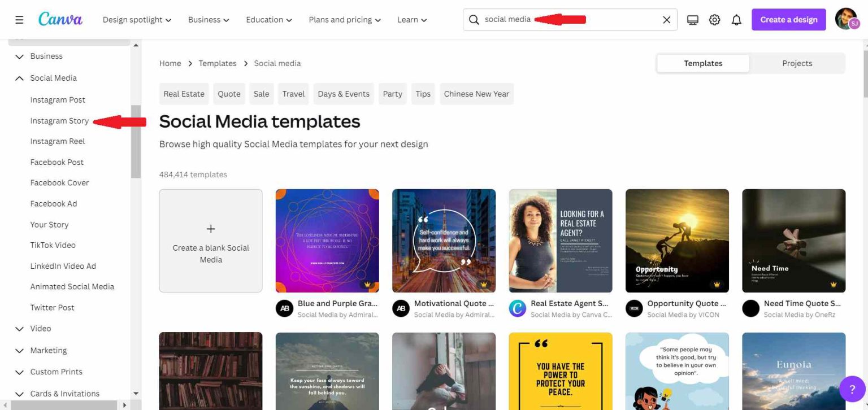The width and height of the screenshot is (868, 410).
Task: Select Instagram Story in the sidebar
Action: coord(59,120)
